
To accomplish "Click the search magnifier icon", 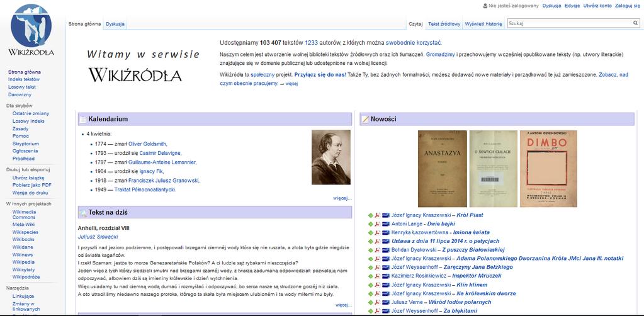I will 635,24.
